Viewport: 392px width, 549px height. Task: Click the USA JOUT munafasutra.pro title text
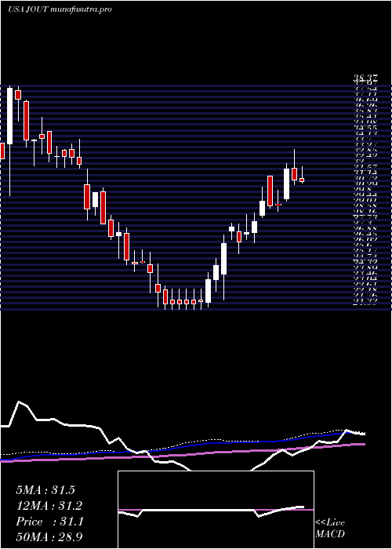click(x=60, y=9)
